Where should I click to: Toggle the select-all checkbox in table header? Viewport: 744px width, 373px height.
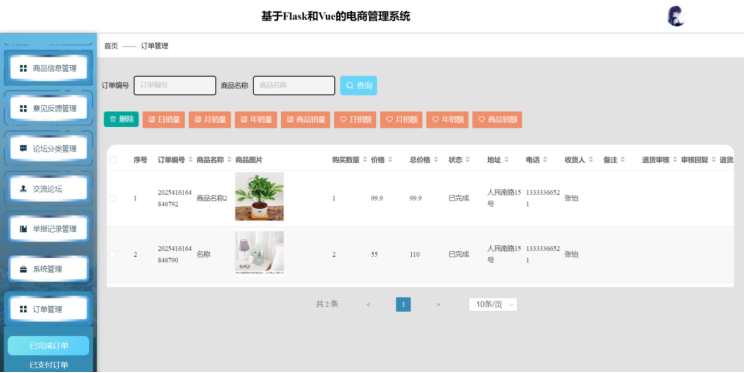[113, 160]
